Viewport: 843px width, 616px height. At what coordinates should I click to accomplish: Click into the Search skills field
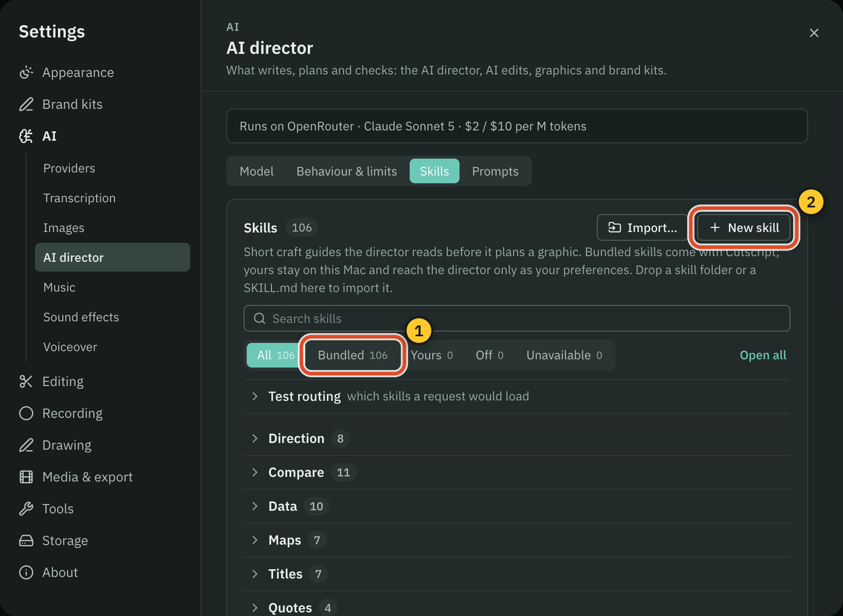click(517, 319)
